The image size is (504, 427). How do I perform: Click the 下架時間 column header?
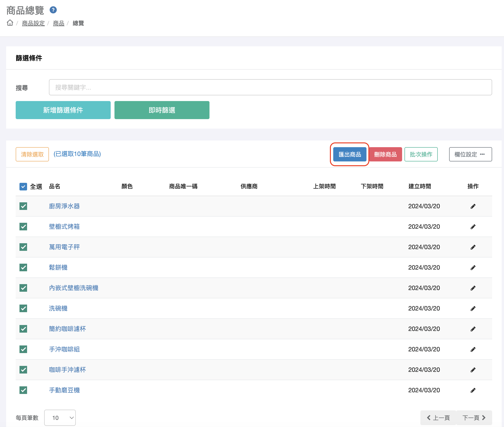tap(372, 186)
